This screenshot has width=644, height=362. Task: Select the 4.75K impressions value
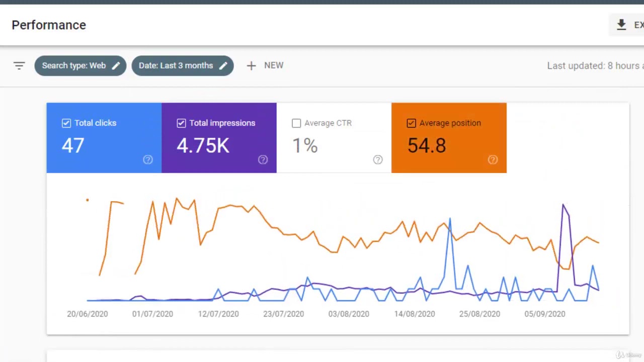pos(203,146)
